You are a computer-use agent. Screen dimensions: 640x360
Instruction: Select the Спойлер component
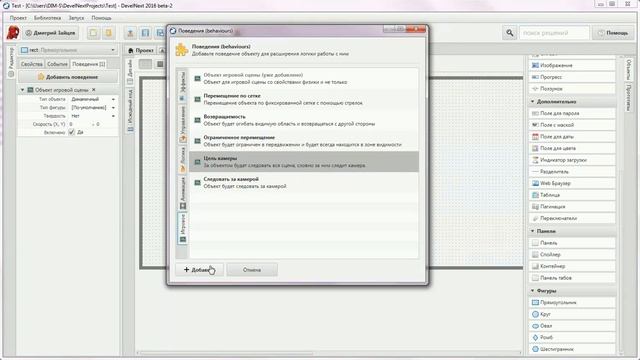572,254
